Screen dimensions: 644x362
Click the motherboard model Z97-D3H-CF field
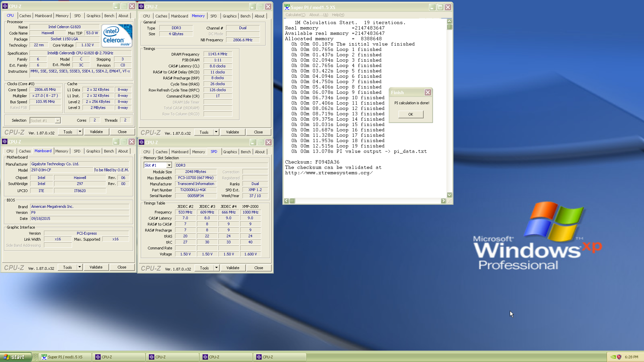[x=61, y=170]
